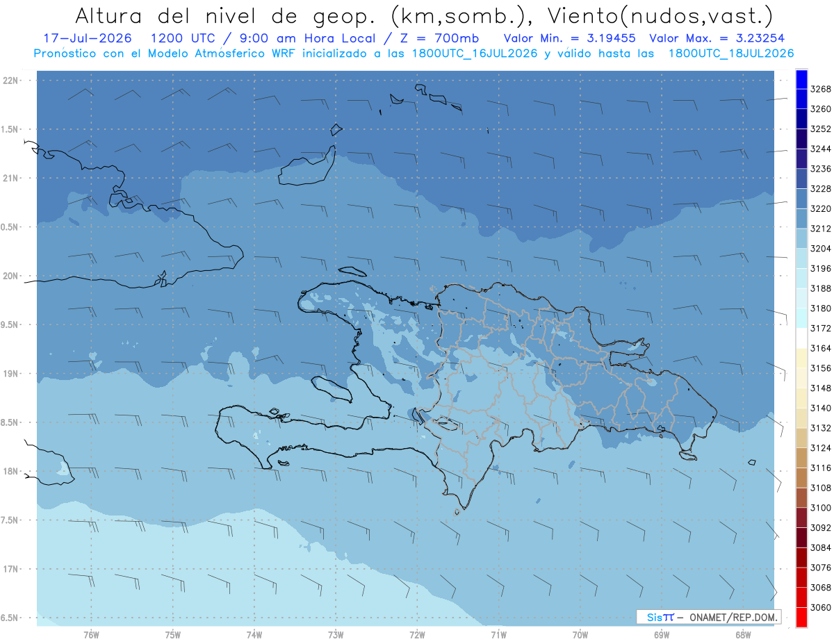This screenshot has width=834, height=644.
Task: Click the '3164' colorbar value
Action: click(x=820, y=348)
